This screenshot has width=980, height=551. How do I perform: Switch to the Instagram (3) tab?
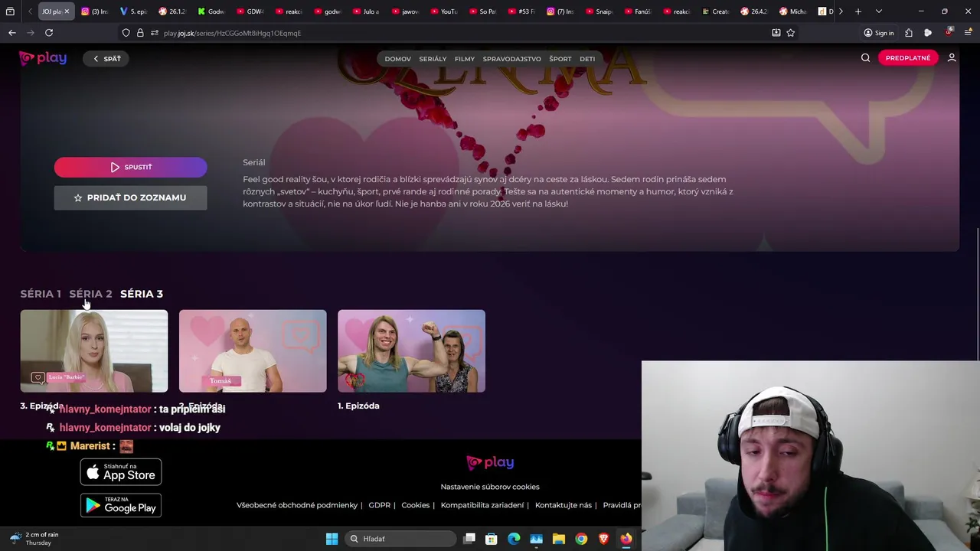(95, 11)
